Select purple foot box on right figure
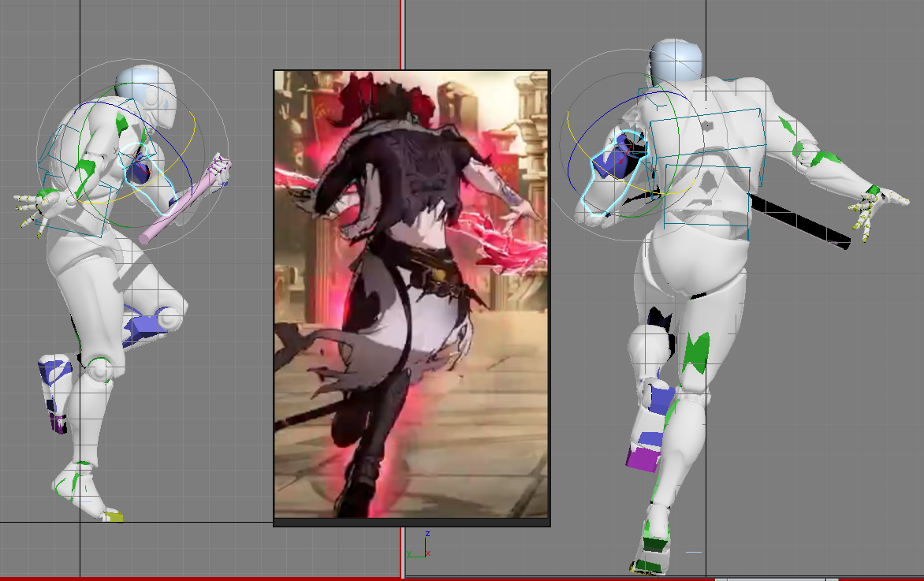The height and width of the screenshot is (581, 924). click(x=642, y=458)
